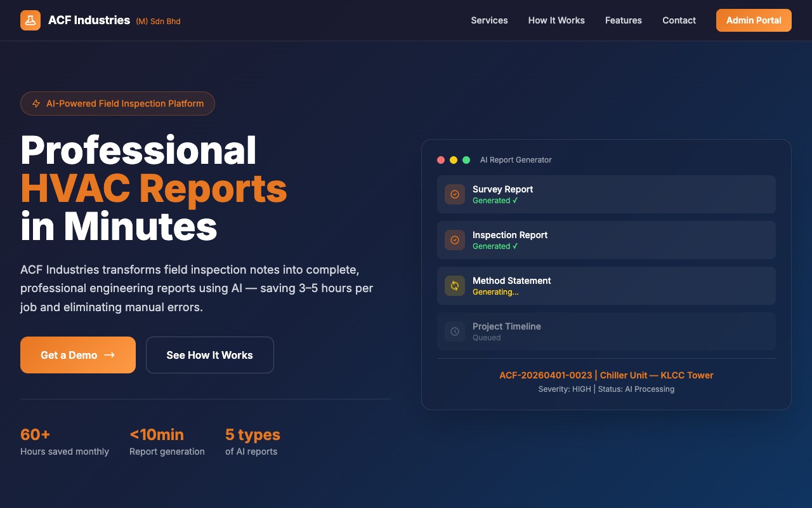The height and width of the screenshot is (508, 812).
Task: Click the red dot in AI Report Generator window
Action: (441, 160)
